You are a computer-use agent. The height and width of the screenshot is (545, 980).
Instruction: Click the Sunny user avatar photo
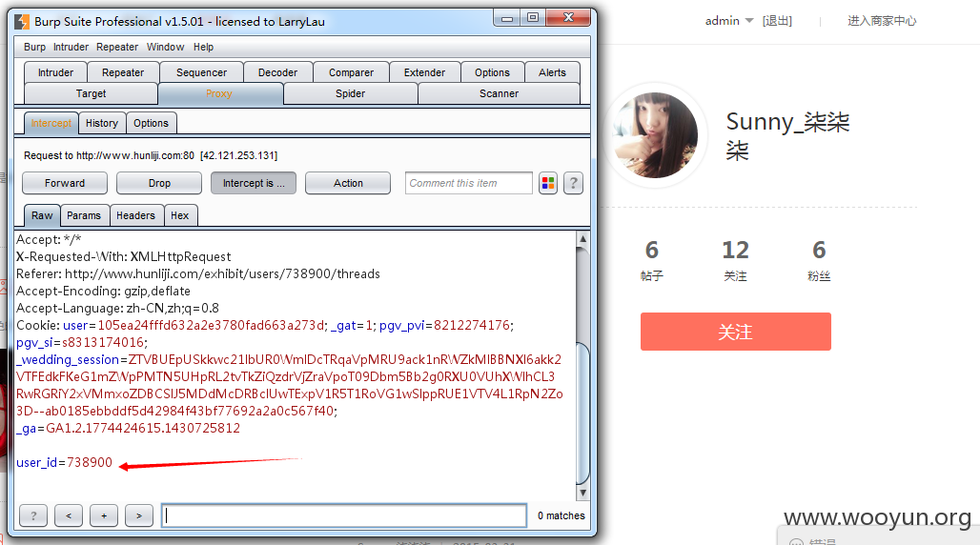tap(656, 135)
